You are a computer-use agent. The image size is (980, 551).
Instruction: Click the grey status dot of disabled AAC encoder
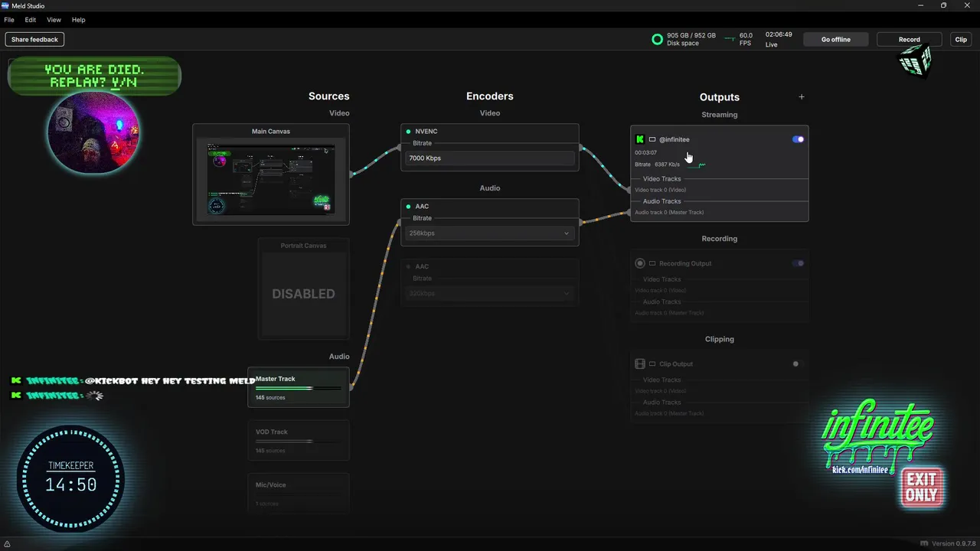point(409,266)
